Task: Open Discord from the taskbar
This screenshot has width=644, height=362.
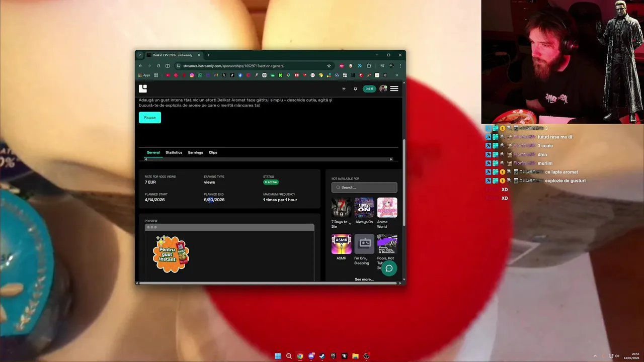Action: tap(311, 356)
